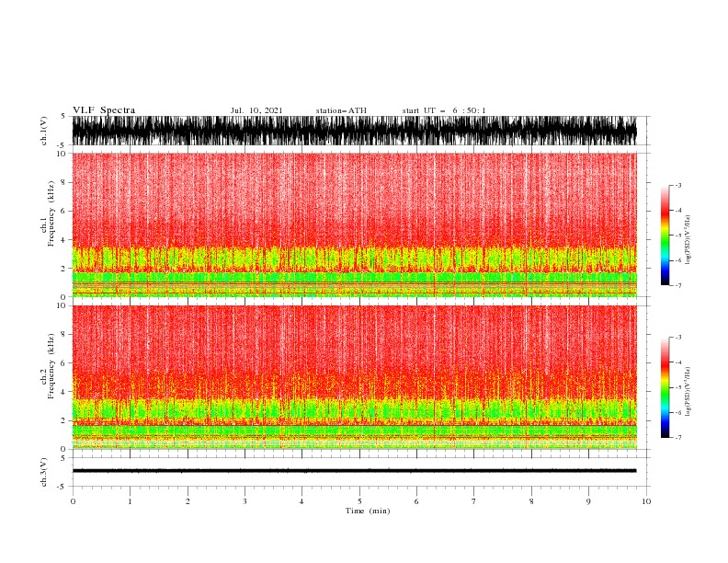Click the "4" tick on the time axis

point(301,501)
